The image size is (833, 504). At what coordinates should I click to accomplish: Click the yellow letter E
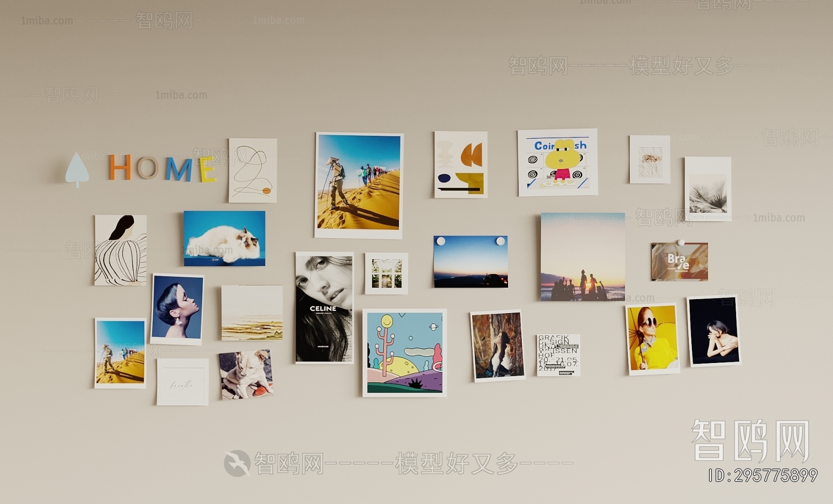pyautogui.click(x=207, y=169)
